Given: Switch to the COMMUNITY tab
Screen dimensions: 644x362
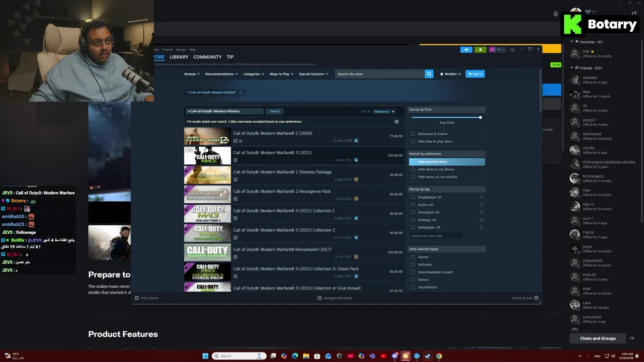Looking at the screenshot, I should tap(207, 57).
